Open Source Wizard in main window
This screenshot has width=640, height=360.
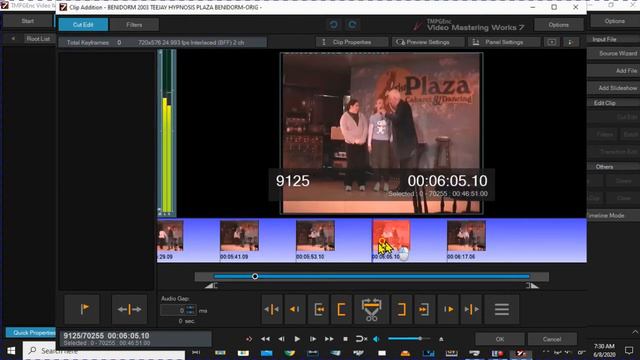pyautogui.click(x=613, y=53)
